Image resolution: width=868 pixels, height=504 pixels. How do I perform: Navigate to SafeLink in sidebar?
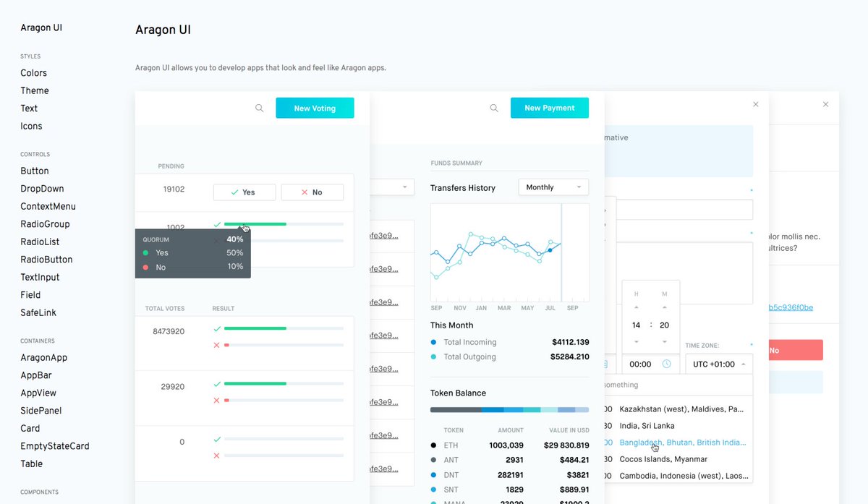pyautogui.click(x=38, y=313)
